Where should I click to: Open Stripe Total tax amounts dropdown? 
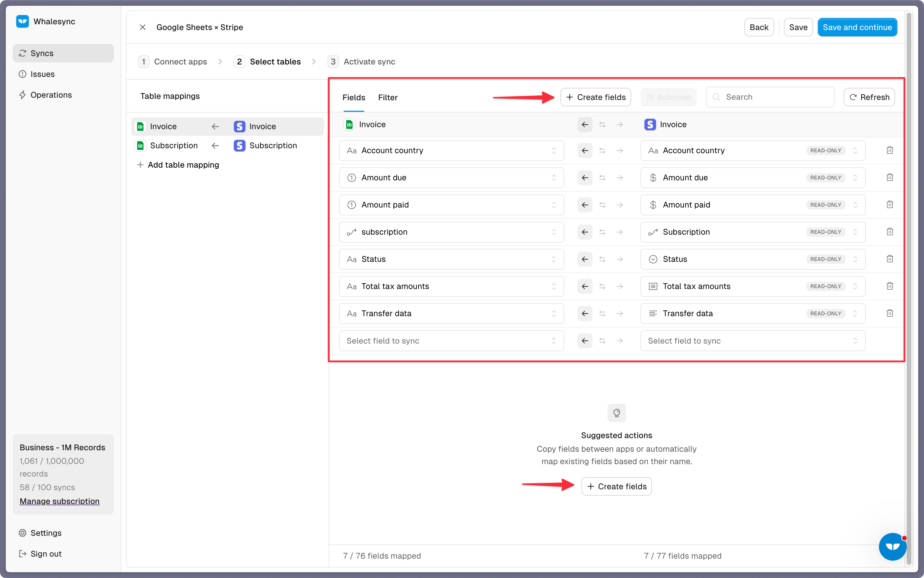(752, 286)
